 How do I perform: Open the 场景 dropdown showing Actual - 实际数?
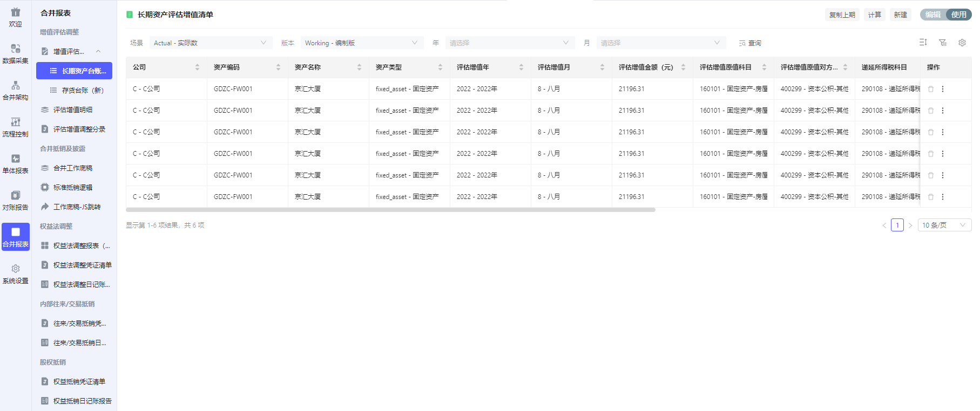tap(210, 43)
